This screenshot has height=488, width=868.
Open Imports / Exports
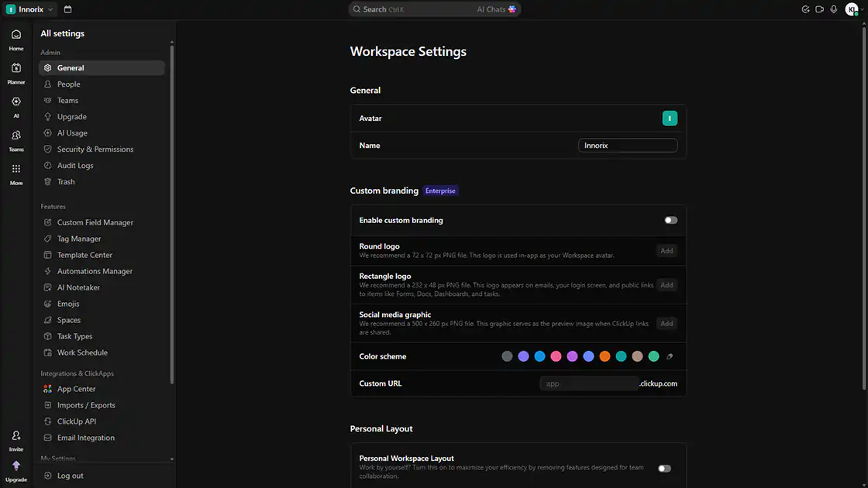pos(102,405)
